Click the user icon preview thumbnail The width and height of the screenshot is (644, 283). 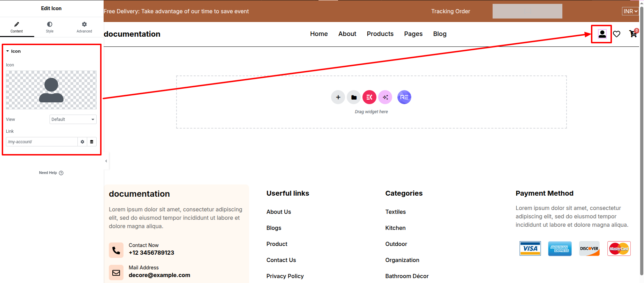click(x=51, y=90)
